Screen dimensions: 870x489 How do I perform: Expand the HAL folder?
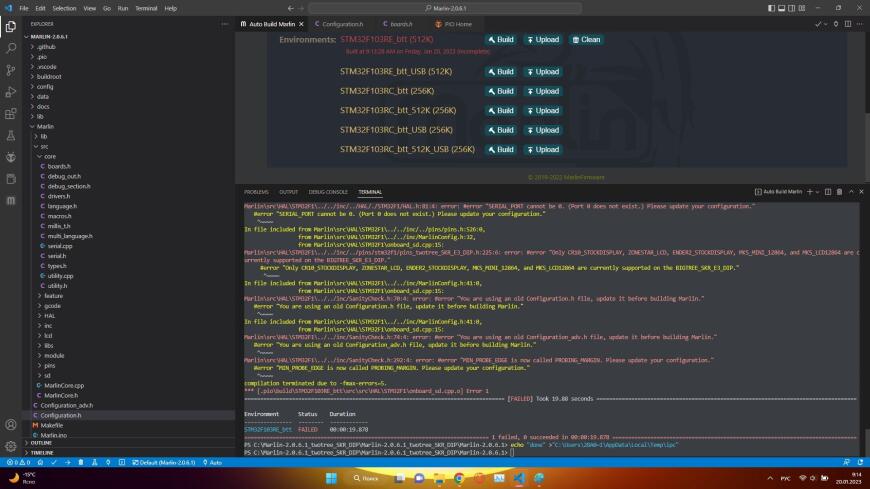pos(130,315)
